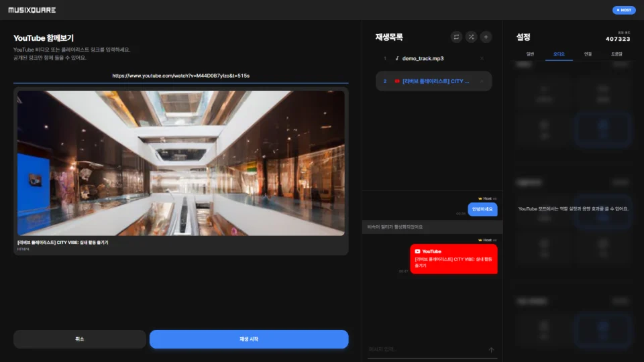
Task: Click the MUSIXQUARE logo
Action: tap(32, 10)
